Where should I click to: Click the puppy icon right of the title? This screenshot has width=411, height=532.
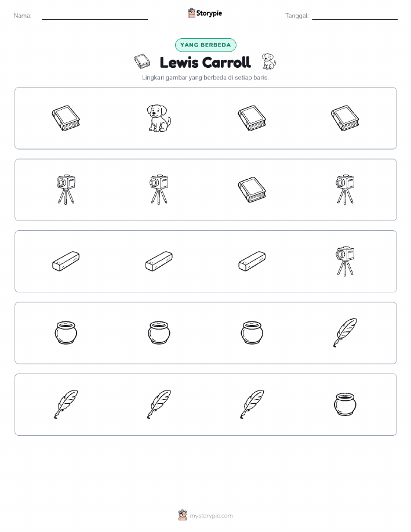coord(268,61)
